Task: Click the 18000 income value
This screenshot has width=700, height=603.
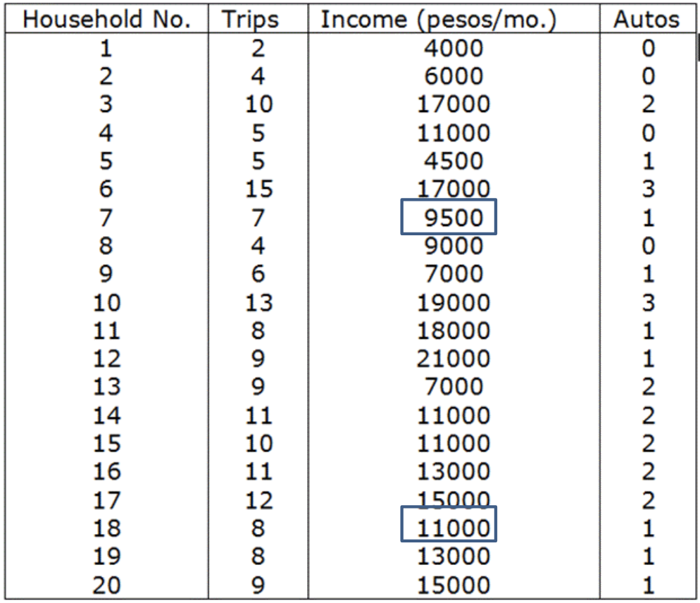Action: click(454, 330)
